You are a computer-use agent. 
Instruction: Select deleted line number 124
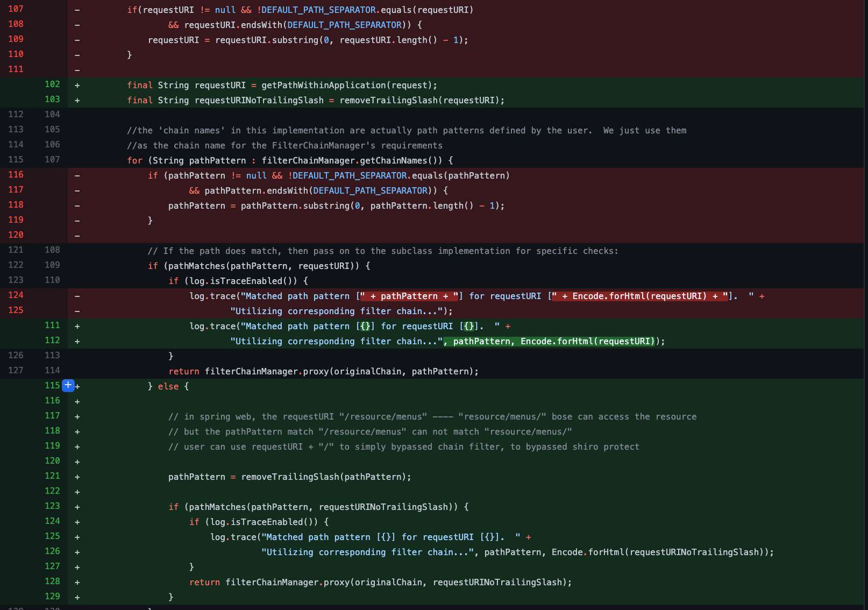16,295
